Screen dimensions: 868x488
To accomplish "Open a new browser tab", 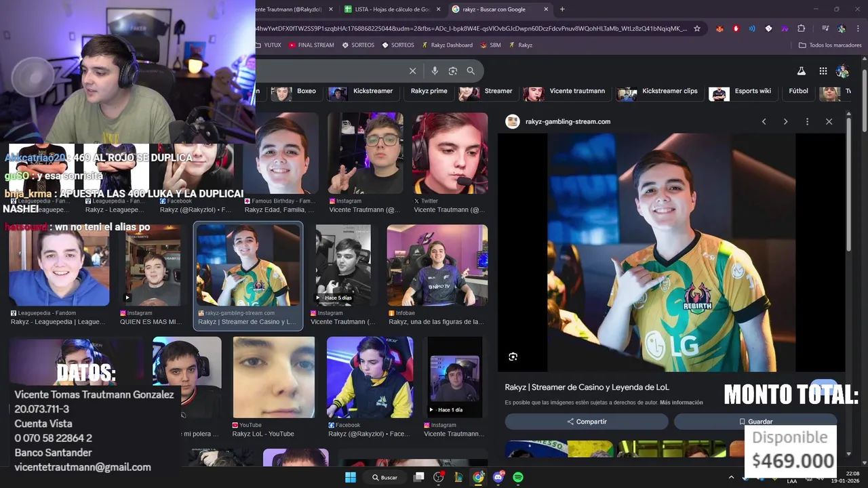I will coord(562,9).
